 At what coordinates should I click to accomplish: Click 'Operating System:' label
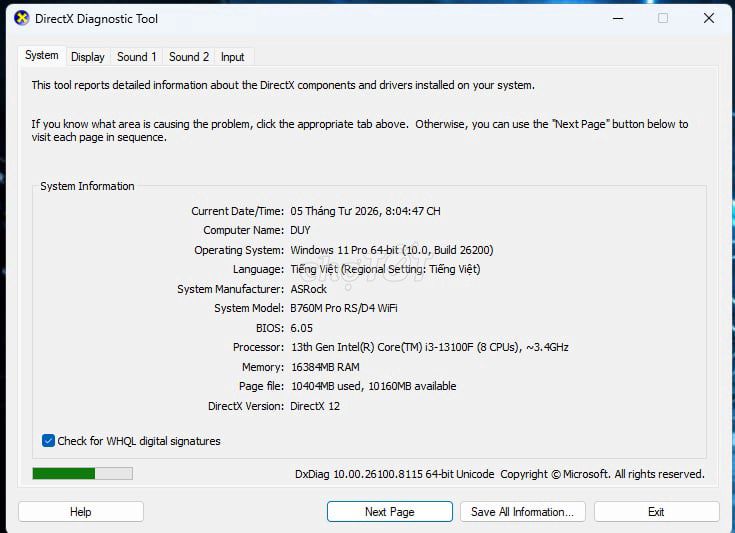tap(239, 250)
